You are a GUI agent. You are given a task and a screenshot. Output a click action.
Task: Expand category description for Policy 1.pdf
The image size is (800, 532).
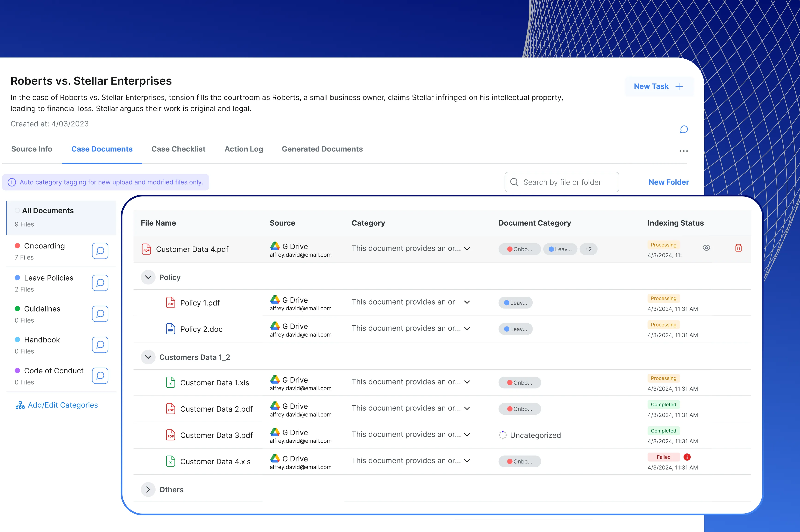pos(467,302)
